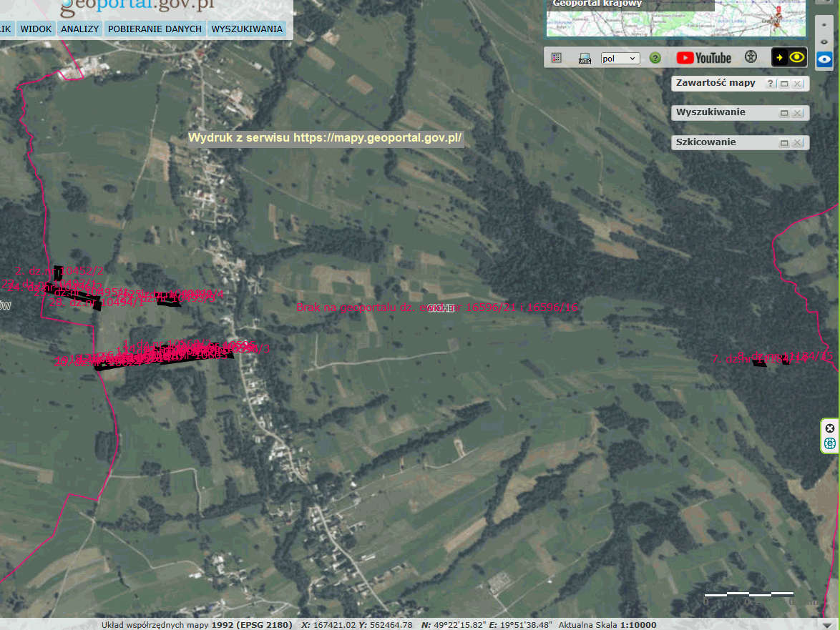Screen dimensions: 840x630
Task: Toggle the yellow eye high-contrast mode
Action: [796, 57]
